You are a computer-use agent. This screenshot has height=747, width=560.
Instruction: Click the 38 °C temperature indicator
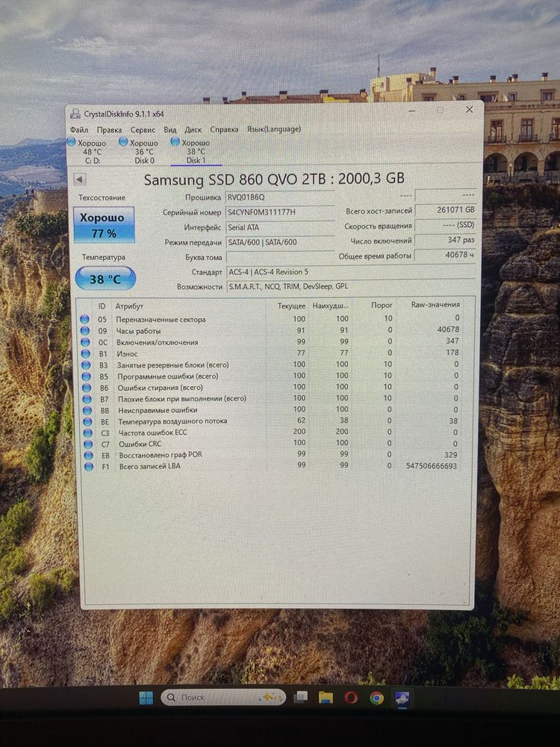pos(105,279)
